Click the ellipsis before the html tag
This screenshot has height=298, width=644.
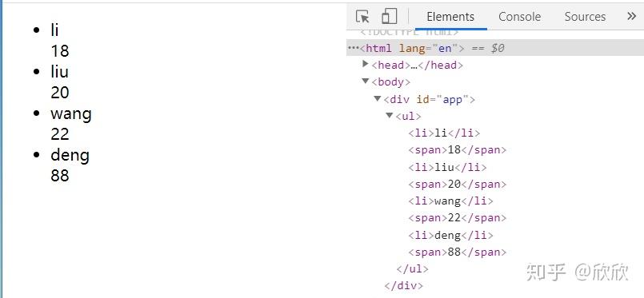click(x=353, y=48)
